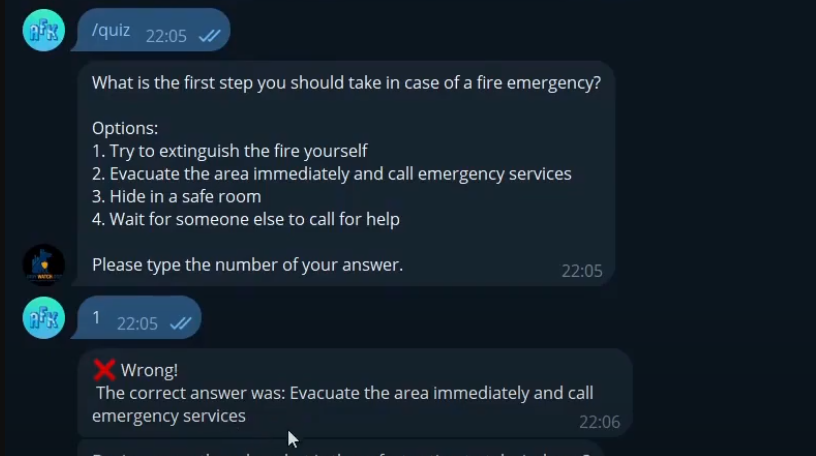Open the bot avatar next to the quiz question
The width and height of the screenshot is (816, 456).
[44, 265]
